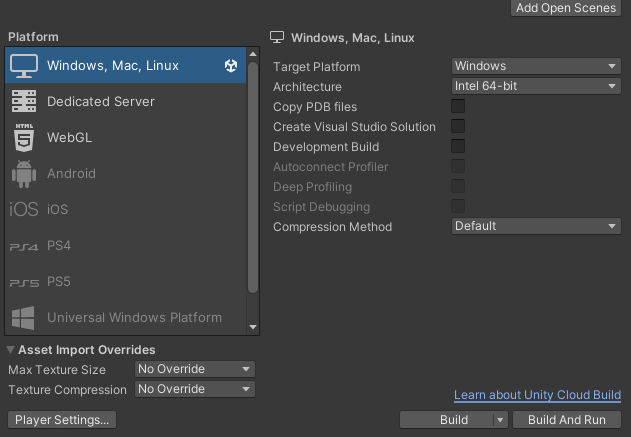Click the Compression Method label
This screenshot has height=437, width=631.
tap(332, 227)
